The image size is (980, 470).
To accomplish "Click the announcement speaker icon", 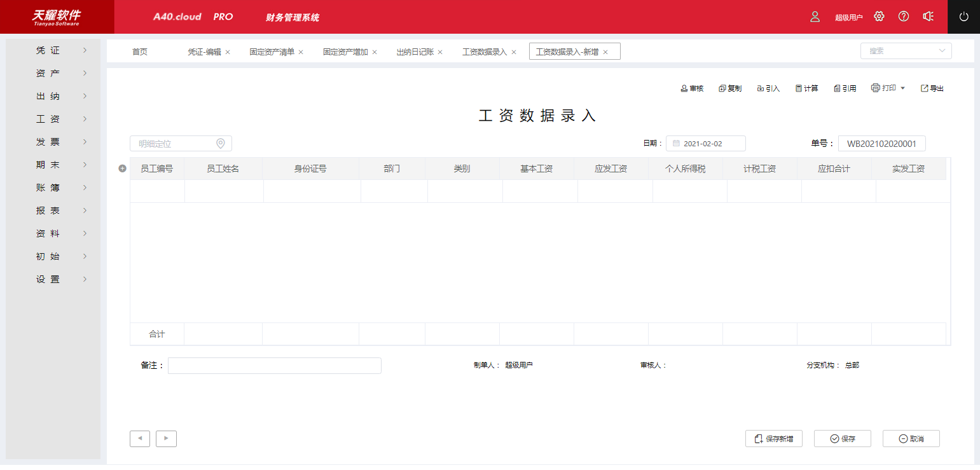I will [x=928, y=17].
